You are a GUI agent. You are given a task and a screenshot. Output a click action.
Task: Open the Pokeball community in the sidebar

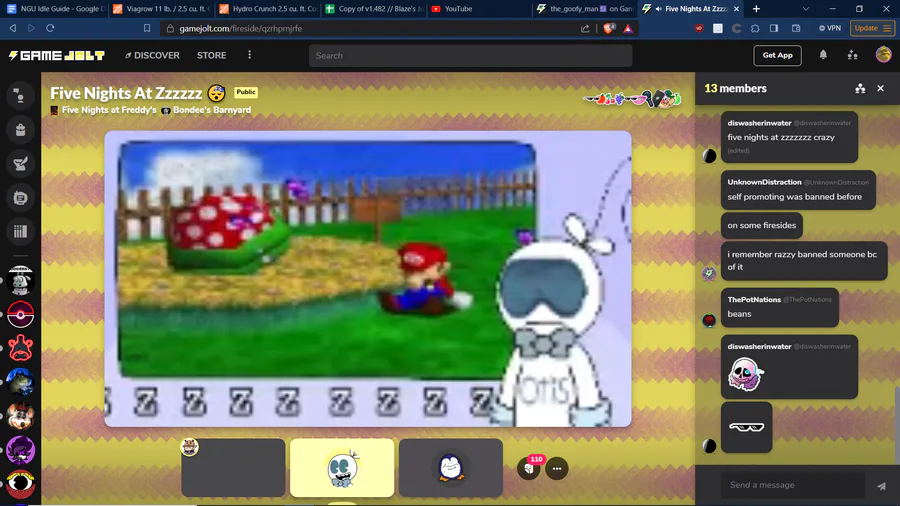coord(20,314)
